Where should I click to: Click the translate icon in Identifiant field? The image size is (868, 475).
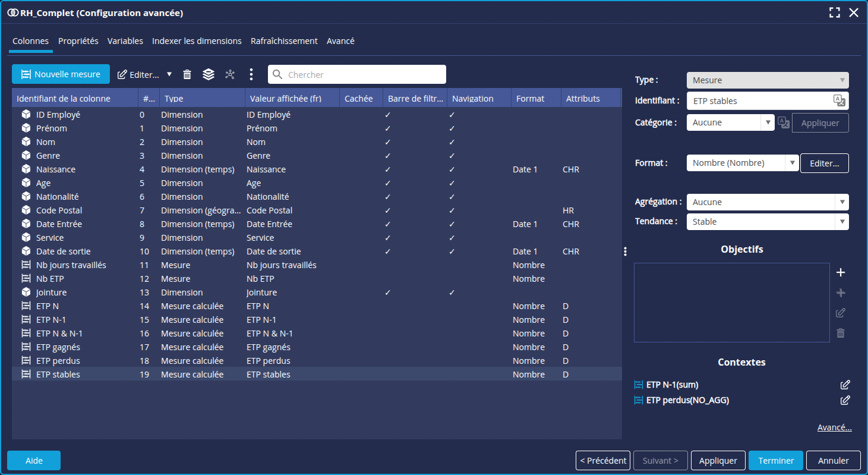[x=839, y=100]
